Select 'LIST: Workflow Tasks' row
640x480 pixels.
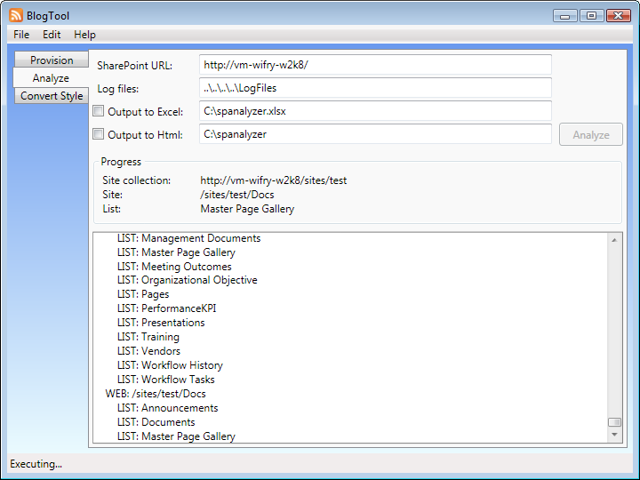pos(166,380)
